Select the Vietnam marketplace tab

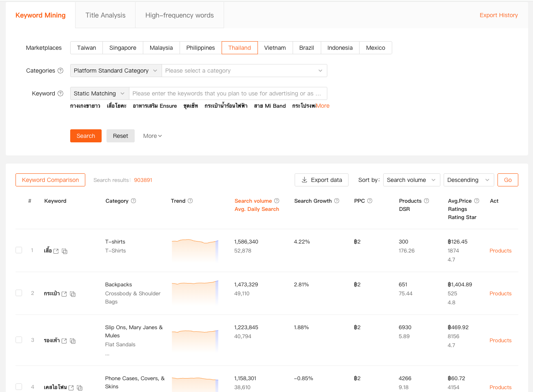pos(275,48)
